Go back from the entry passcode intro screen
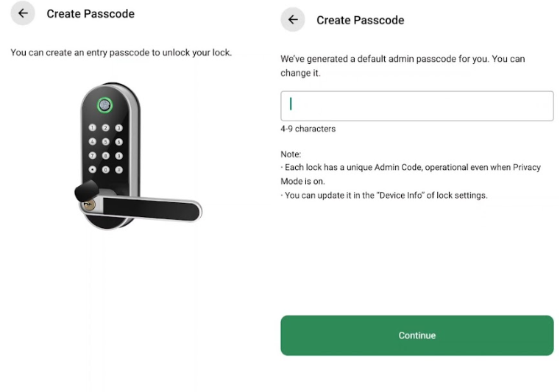Viewport: 560px width, 392px height. 23,13
